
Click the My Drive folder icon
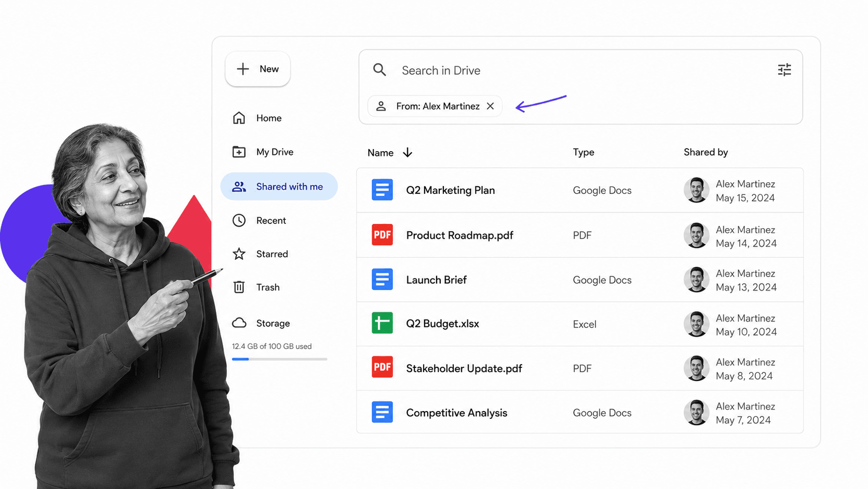[x=239, y=152]
